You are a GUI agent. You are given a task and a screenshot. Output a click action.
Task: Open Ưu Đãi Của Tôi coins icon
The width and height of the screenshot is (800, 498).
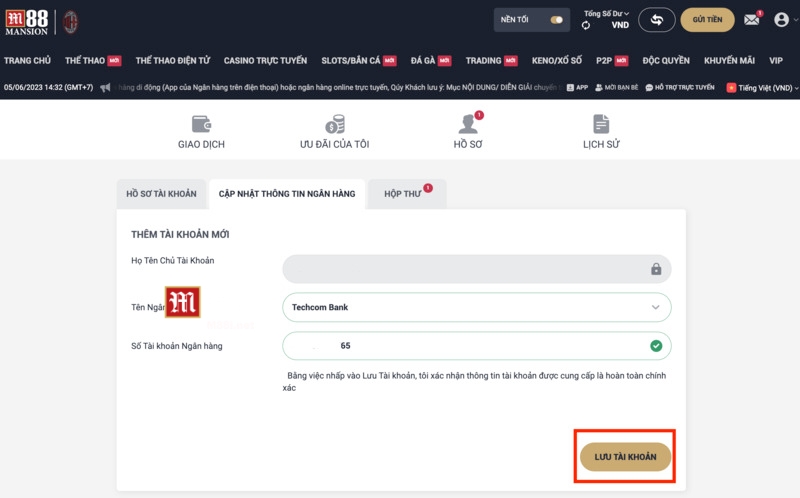point(334,124)
